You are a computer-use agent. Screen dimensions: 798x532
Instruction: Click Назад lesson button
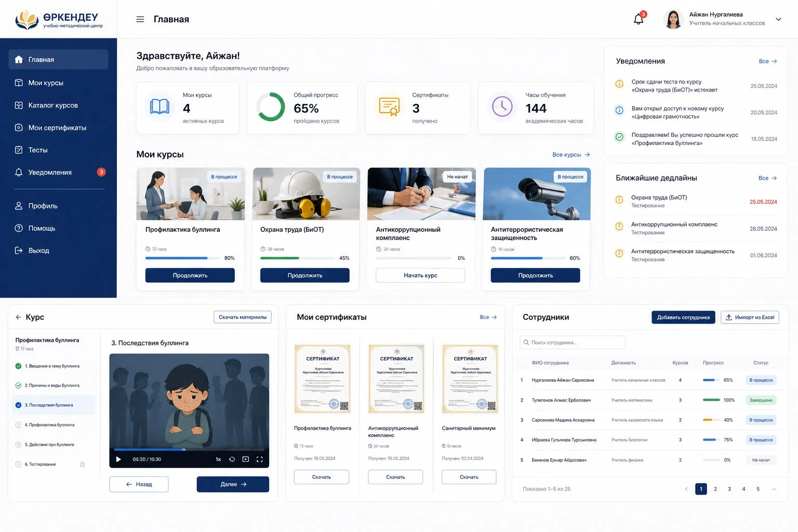point(139,484)
